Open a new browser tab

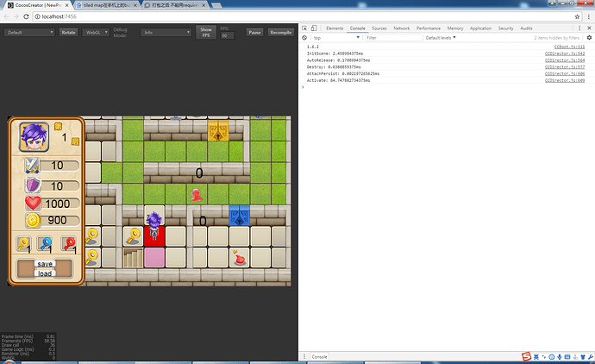tap(216, 5)
